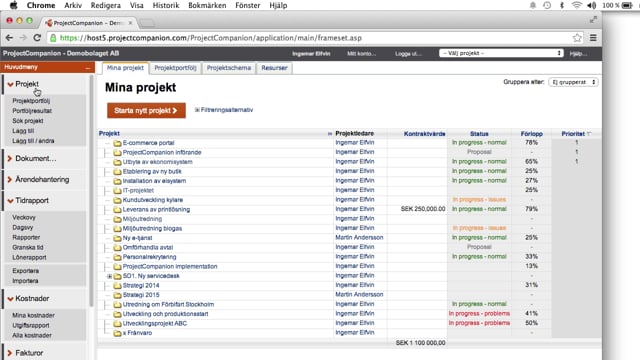The width and height of the screenshot is (640, 360).
Task: Switch to Projektschema tab
Action: coord(229,68)
